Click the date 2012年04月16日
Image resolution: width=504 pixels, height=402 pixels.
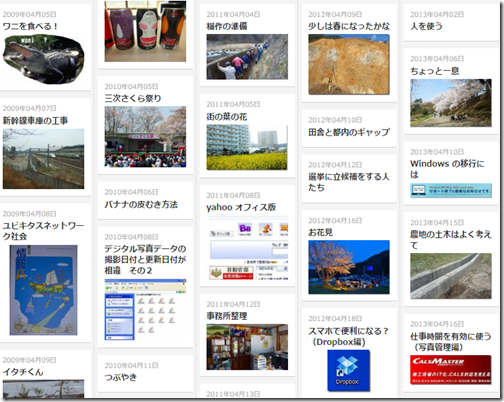(x=335, y=220)
